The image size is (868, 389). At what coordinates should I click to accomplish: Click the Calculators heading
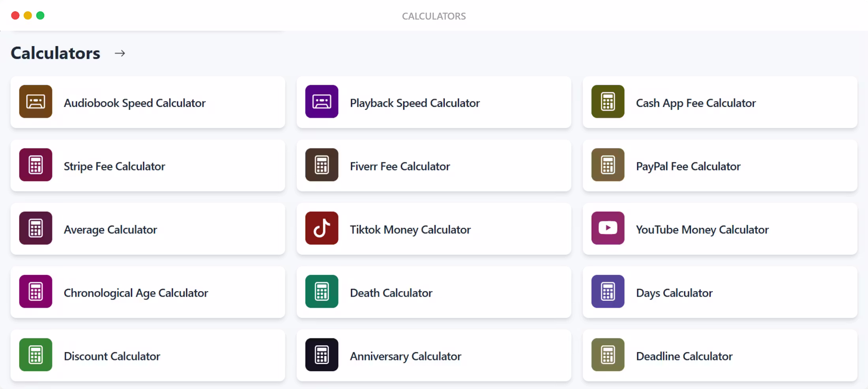click(x=55, y=53)
